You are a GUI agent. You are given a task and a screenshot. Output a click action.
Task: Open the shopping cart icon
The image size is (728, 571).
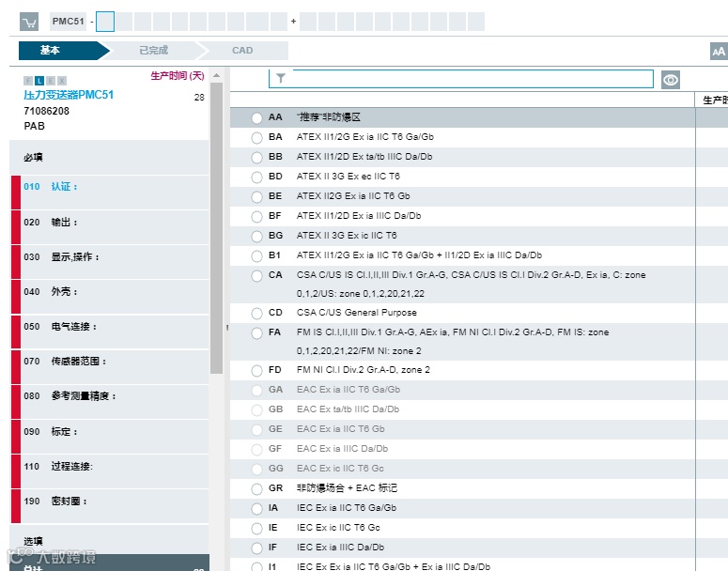pos(29,22)
